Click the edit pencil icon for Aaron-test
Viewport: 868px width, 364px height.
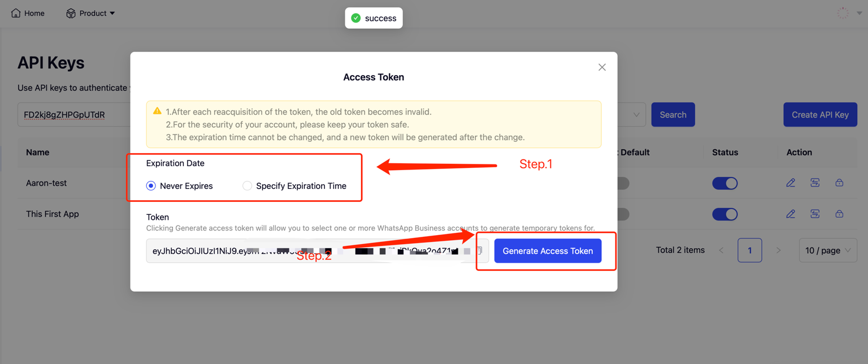click(791, 183)
